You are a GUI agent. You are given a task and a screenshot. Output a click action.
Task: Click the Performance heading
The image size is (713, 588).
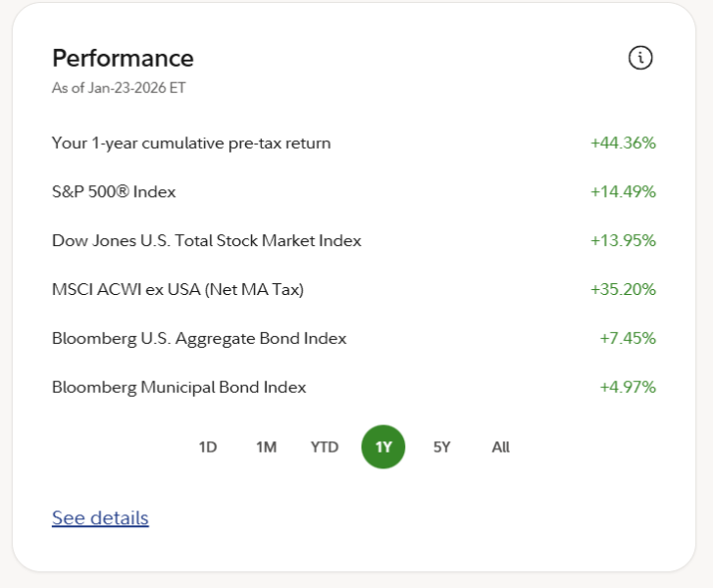click(123, 58)
